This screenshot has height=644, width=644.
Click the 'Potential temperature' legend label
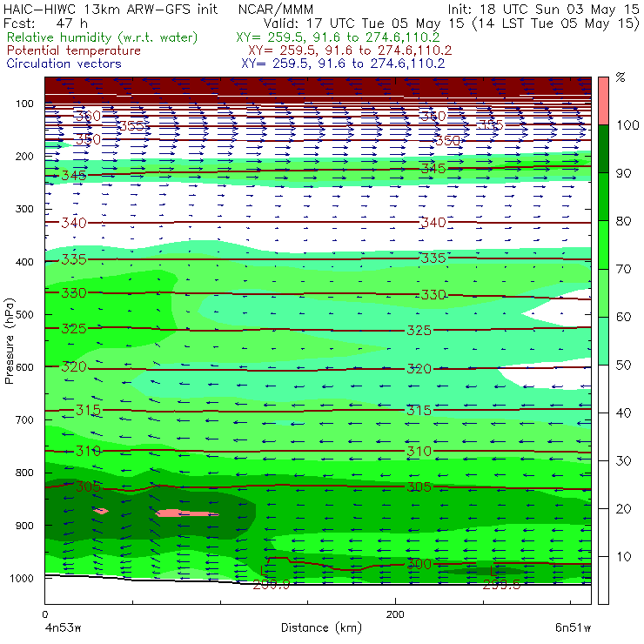pos(74,50)
